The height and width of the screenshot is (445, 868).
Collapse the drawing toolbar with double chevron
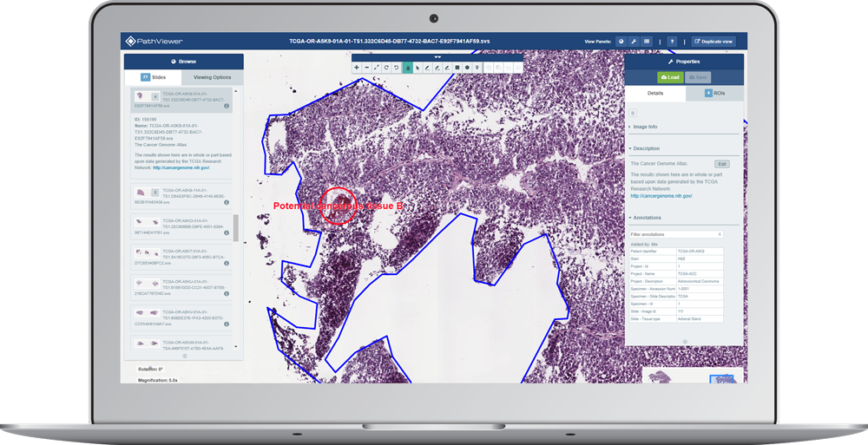[x=437, y=57]
